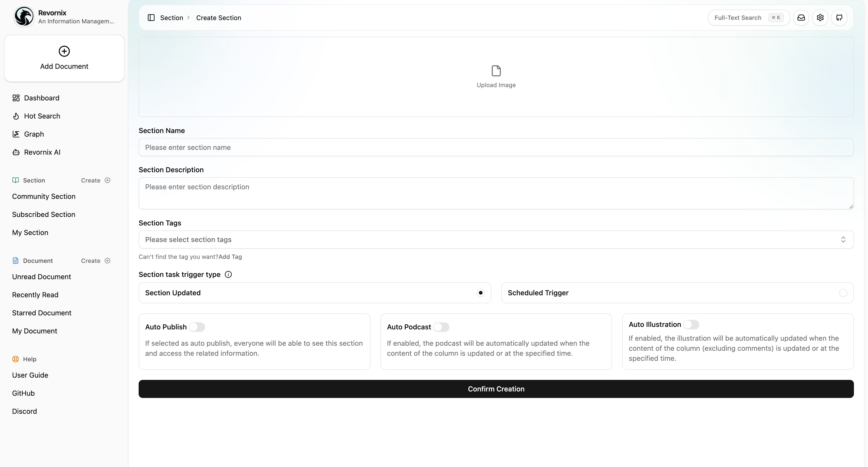Click the sidebar toggle panel icon

151,18
